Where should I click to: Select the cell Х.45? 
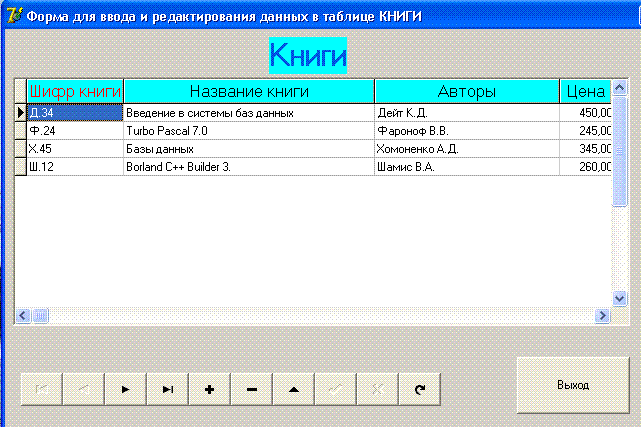pos(75,149)
